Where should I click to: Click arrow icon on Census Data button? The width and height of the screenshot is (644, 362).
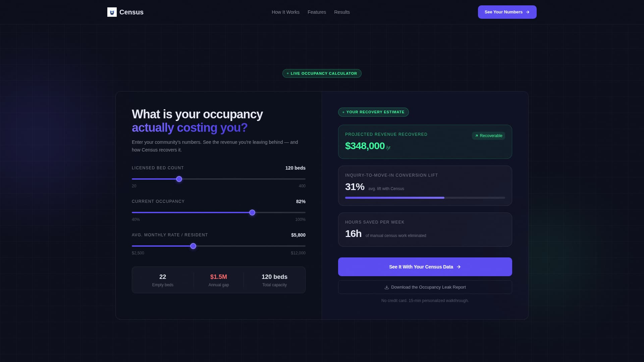(x=459, y=267)
